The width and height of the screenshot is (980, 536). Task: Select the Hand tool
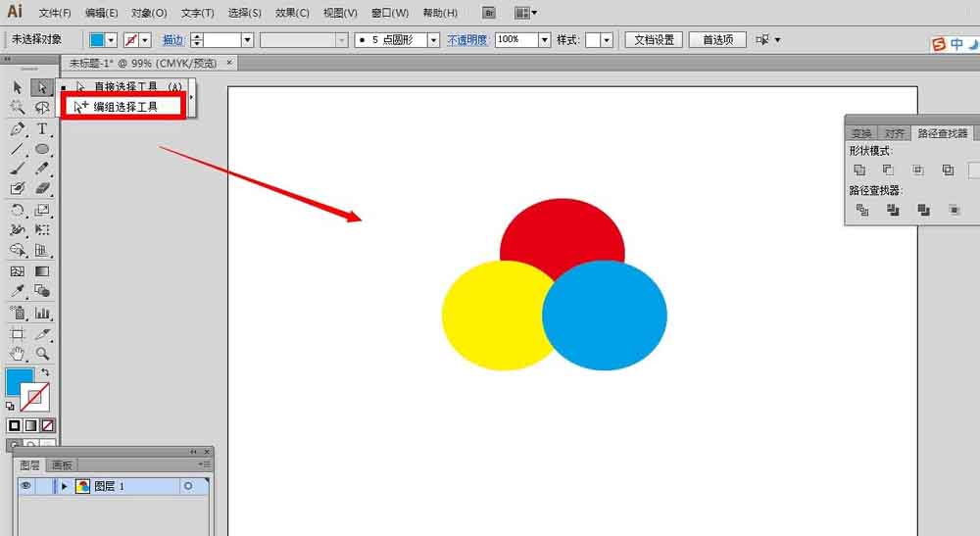(x=18, y=354)
